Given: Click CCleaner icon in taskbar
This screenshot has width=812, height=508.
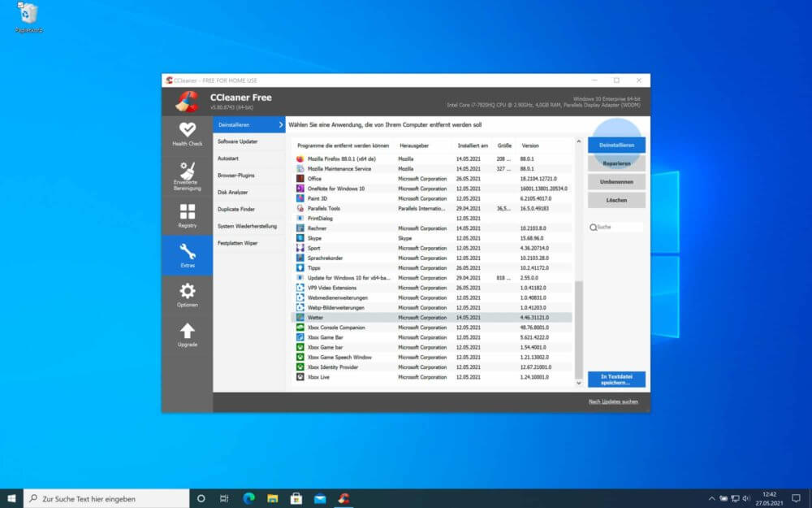Looking at the screenshot, I should (x=343, y=499).
